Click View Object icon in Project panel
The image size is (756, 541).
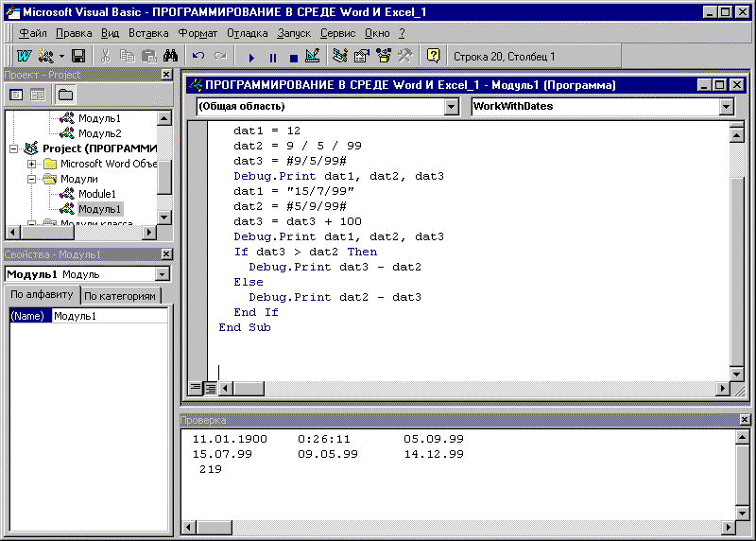point(37,95)
